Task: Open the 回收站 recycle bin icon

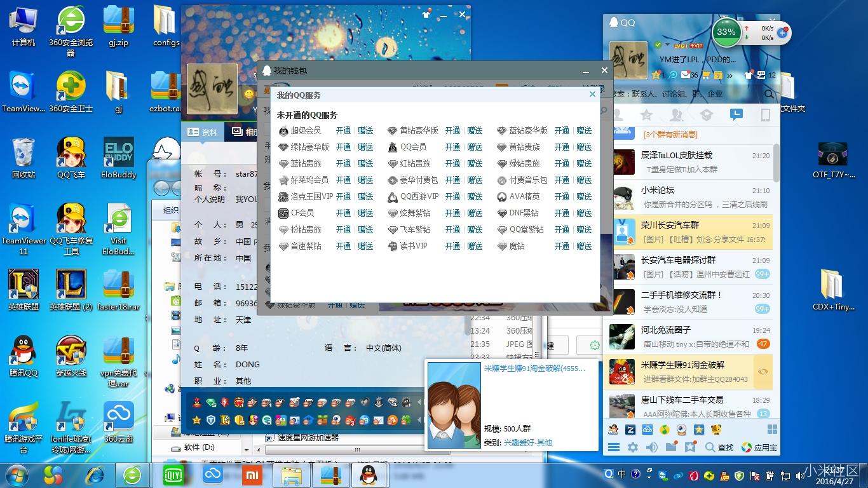Action: [x=24, y=158]
